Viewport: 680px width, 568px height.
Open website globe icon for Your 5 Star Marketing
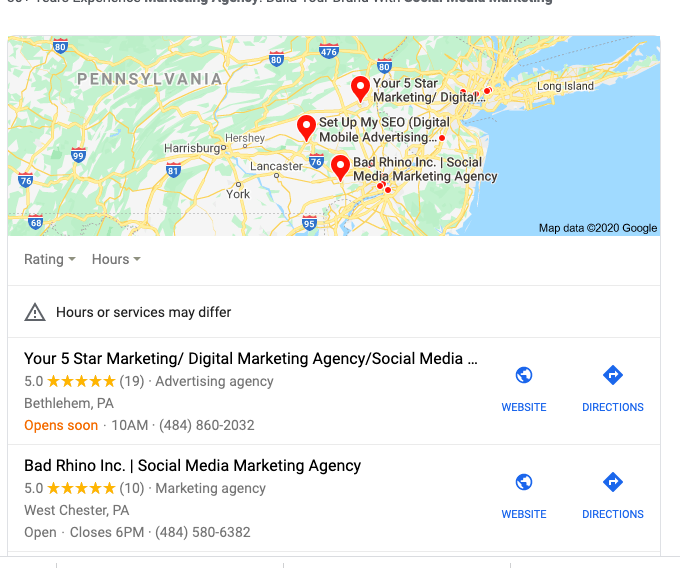[524, 375]
